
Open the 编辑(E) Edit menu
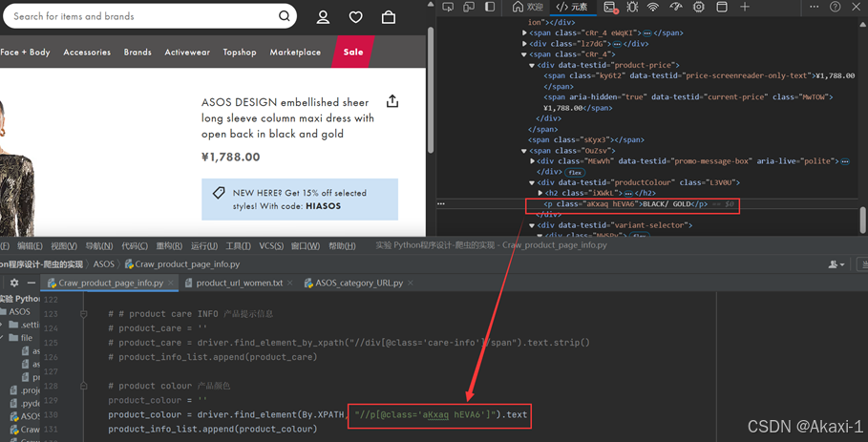pos(30,245)
